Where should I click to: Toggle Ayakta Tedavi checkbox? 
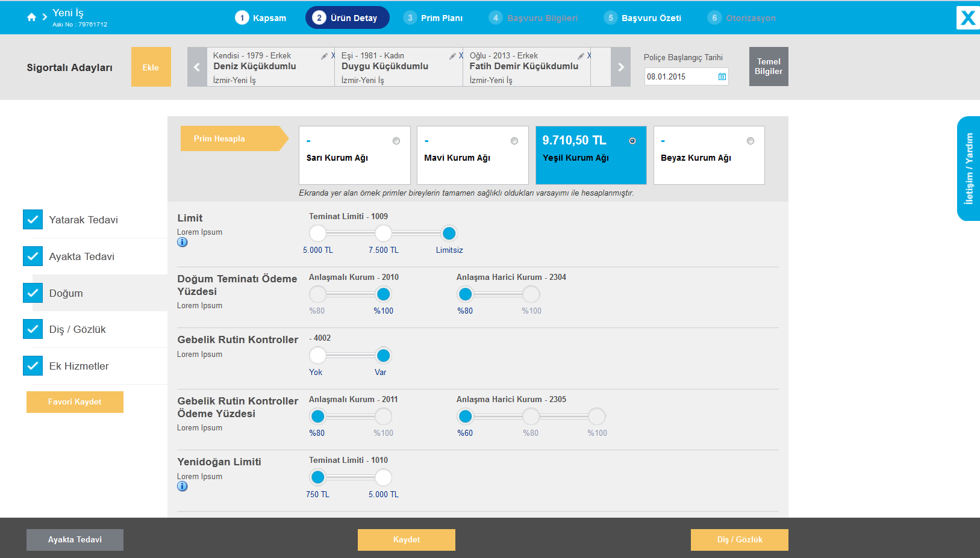click(33, 256)
